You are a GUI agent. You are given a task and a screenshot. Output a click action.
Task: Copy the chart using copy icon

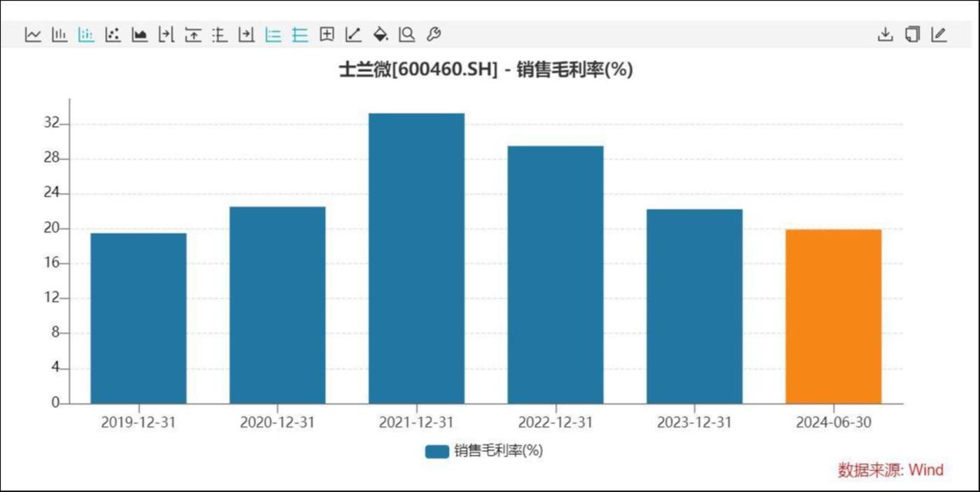tap(912, 34)
